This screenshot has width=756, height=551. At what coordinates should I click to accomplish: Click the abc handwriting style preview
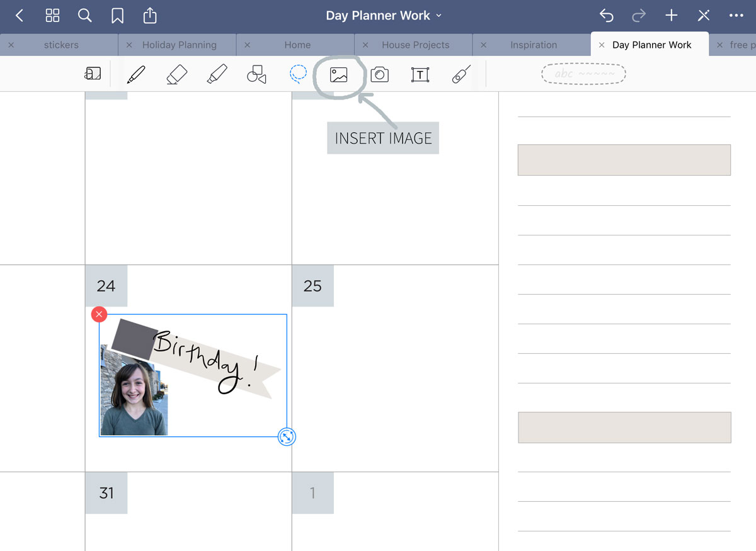(583, 74)
